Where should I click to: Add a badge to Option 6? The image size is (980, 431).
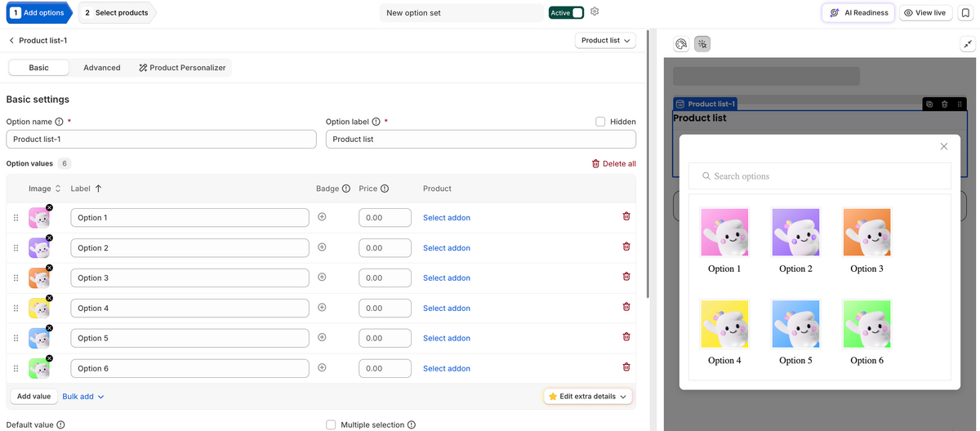point(322,367)
